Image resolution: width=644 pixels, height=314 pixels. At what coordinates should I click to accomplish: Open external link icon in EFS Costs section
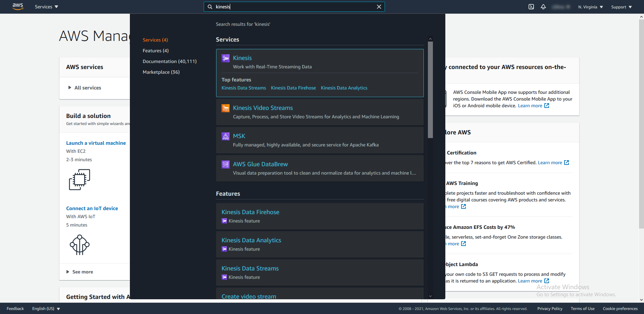[x=463, y=244]
